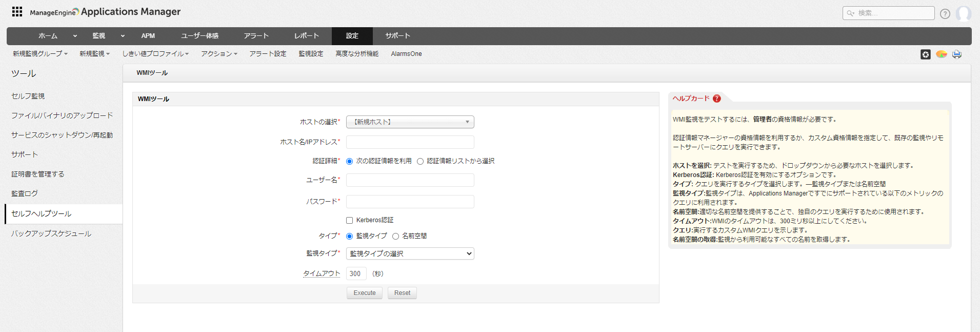This screenshot has width=980, height=332.
Task: Click the ホスト名/IPアドレス input field
Action: [x=410, y=142]
